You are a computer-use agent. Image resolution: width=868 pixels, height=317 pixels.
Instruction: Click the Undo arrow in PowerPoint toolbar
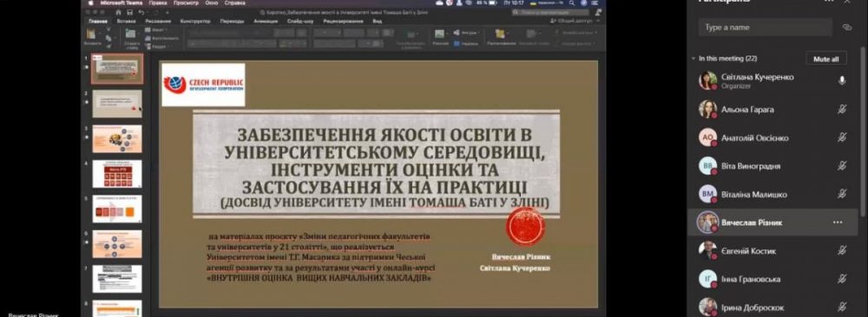[141, 12]
